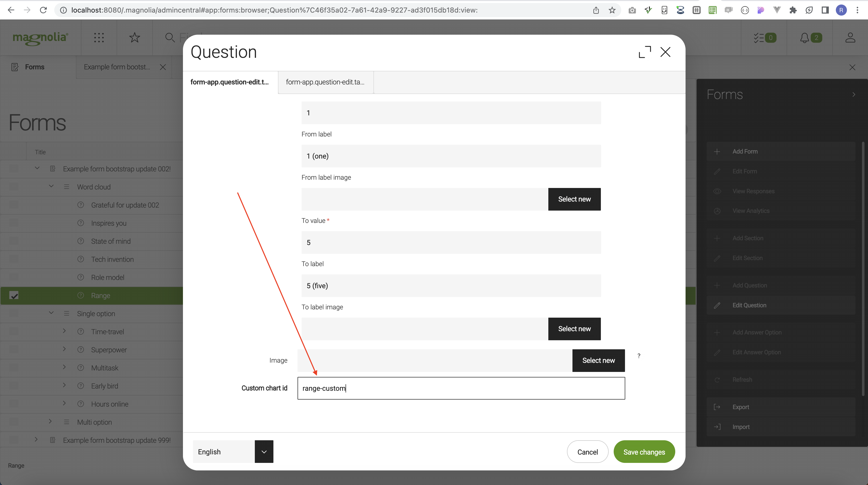Open the app launcher grid icon
This screenshot has width=868, height=485.
(99, 37)
